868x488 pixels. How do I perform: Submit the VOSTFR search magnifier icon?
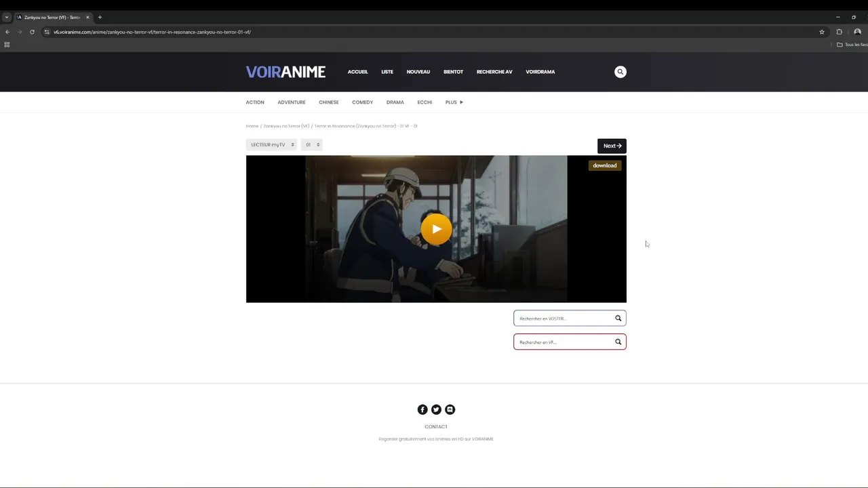618,318
